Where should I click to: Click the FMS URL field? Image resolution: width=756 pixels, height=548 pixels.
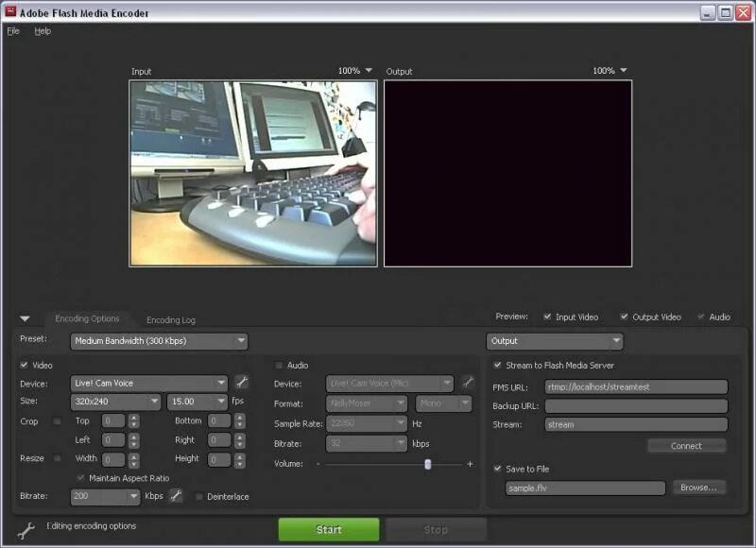pyautogui.click(x=636, y=387)
